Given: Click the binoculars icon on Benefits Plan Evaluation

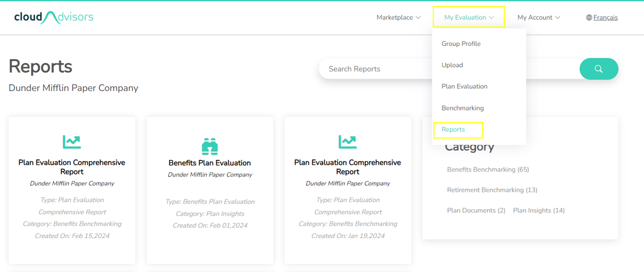Looking at the screenshot, I should tap(210, 147).
